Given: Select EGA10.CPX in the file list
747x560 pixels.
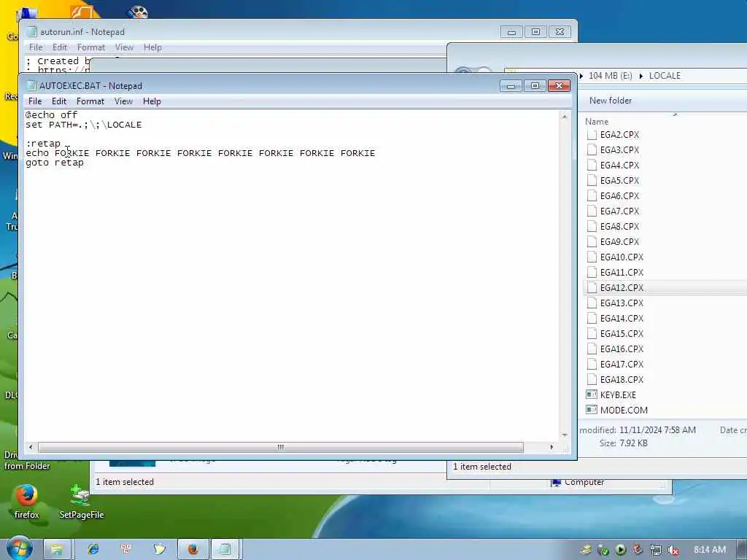Looking at the screenshot, I should [622, 257].
